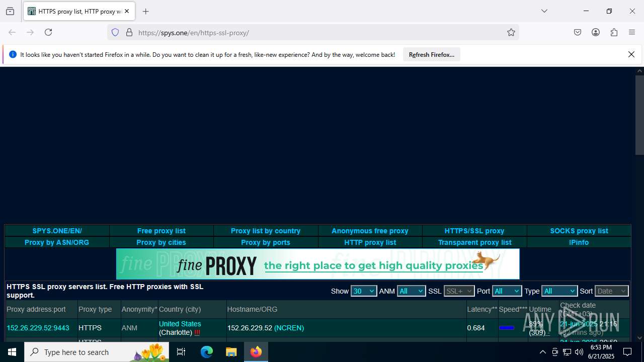Click the Firefox View icon
The image size is (644, 362).
click(10, 11)
